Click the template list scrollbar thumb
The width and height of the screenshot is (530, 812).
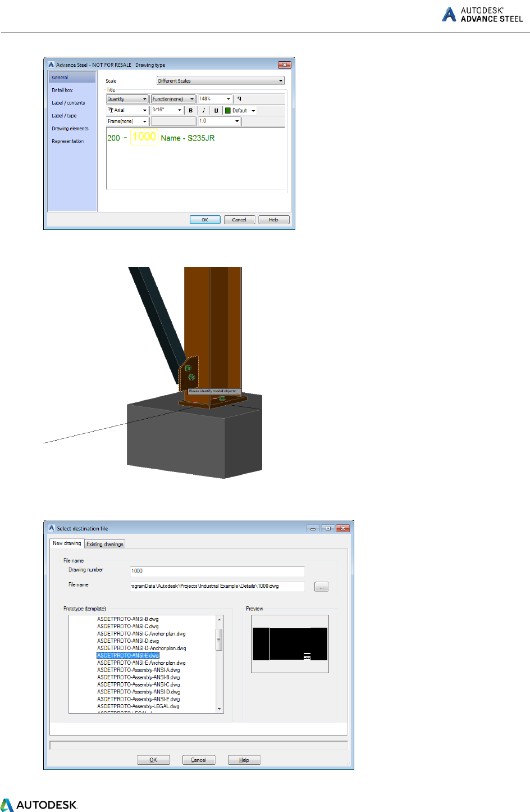pos(220,639)
